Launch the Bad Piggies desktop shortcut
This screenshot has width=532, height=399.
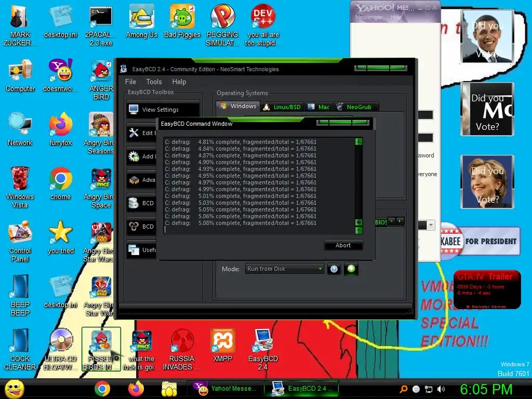[x=182, y=22]
